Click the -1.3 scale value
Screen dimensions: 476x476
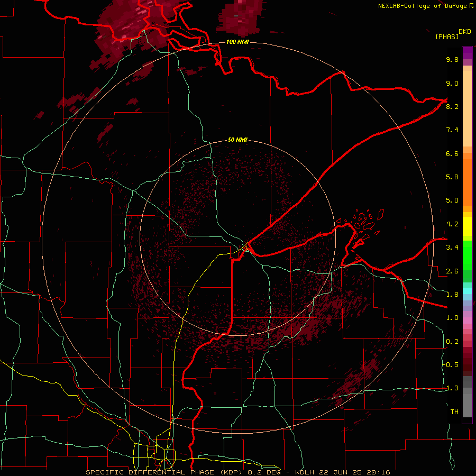point(451,388)
